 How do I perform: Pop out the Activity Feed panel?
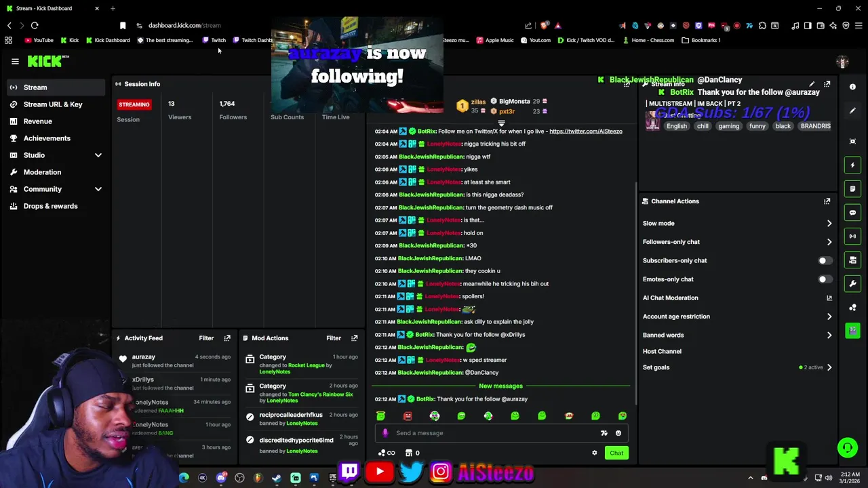(x=227, y=338)
